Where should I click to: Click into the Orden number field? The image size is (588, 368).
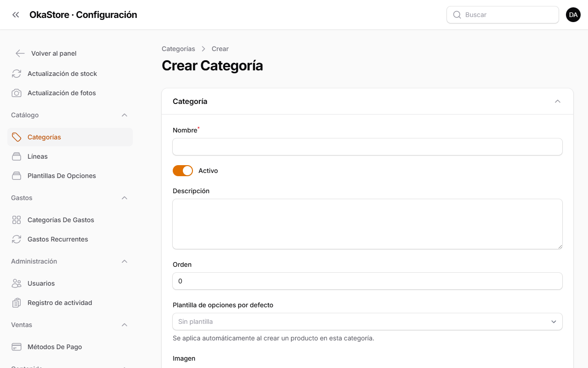pos(367,281)
